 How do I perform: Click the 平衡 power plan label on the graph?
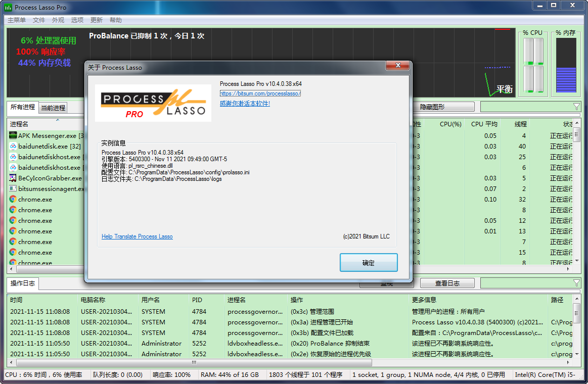click(505, 89)
